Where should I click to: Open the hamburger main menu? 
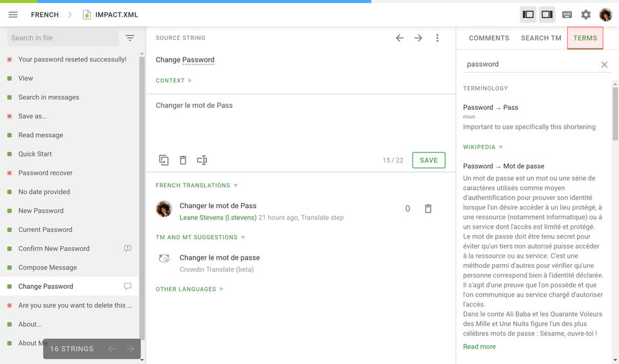[13, 15]
